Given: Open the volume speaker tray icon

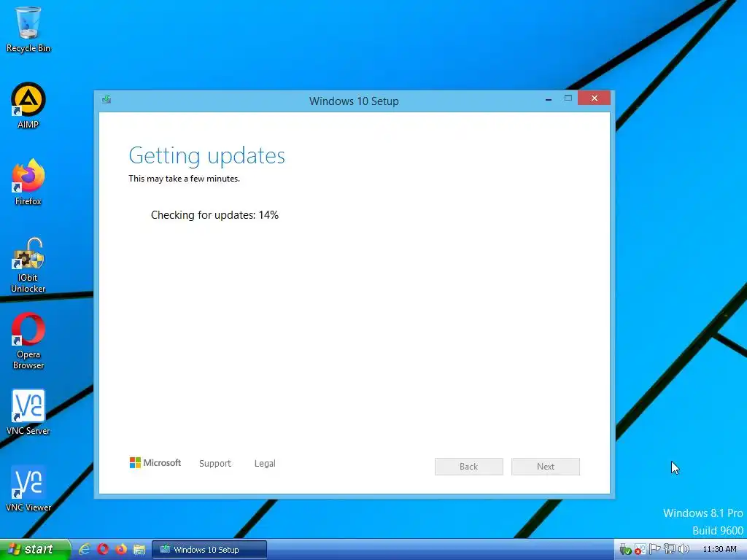Looking at the screenshot, I should 684,550.
